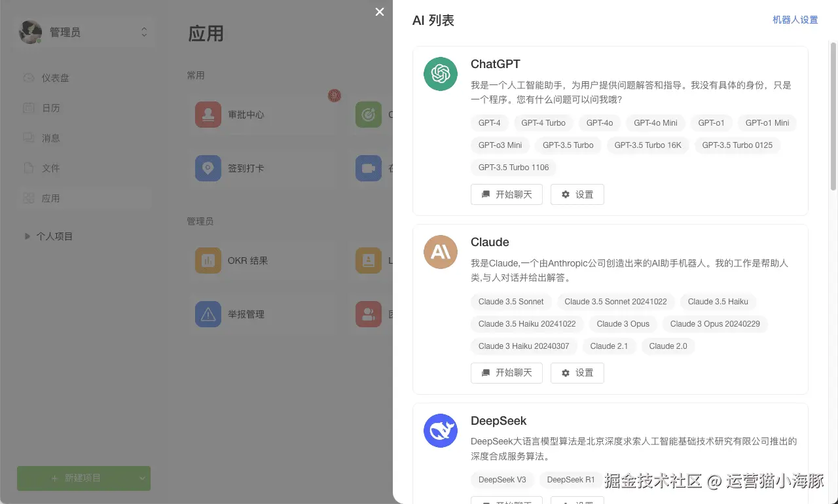838x504 pixels.
Task: Open ChatGPT 设置 button
Action: coord(577,194)
